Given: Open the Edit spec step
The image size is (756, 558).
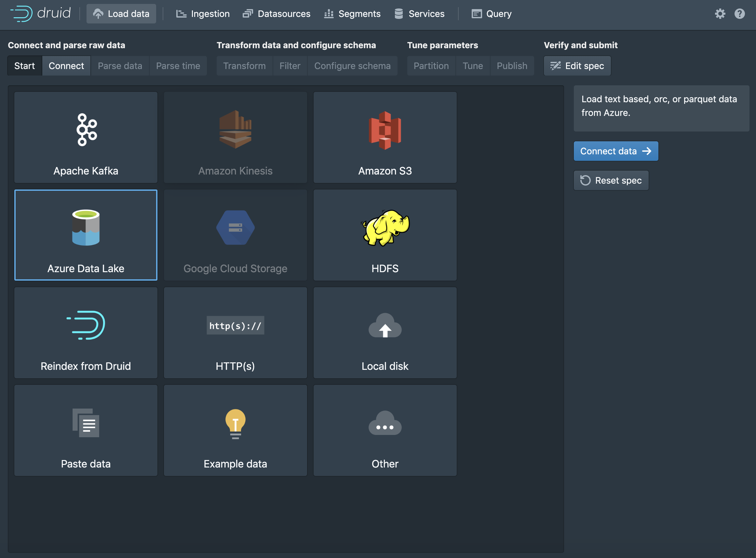Looking at the screenshot, I should tap(577, 66).
